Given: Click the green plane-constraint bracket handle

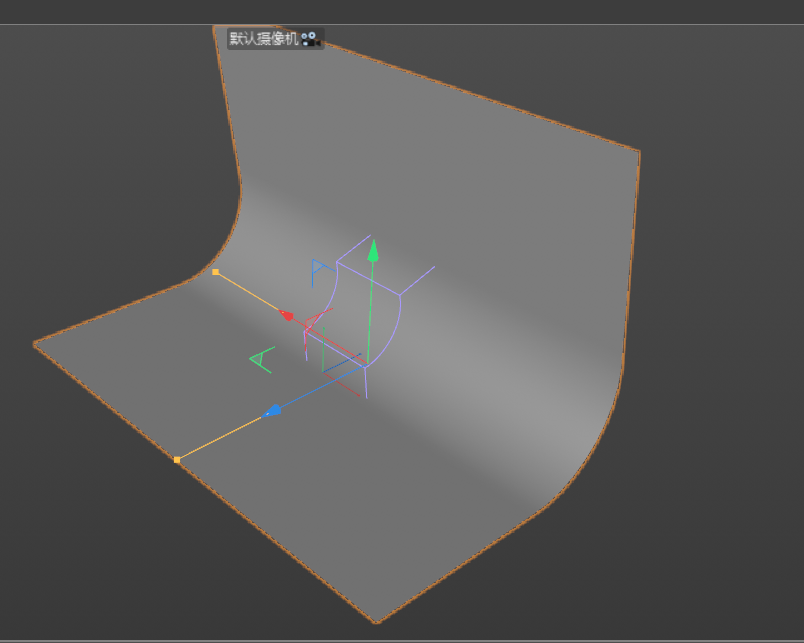Looking at the screenshot, I should [x=261, y=359].
